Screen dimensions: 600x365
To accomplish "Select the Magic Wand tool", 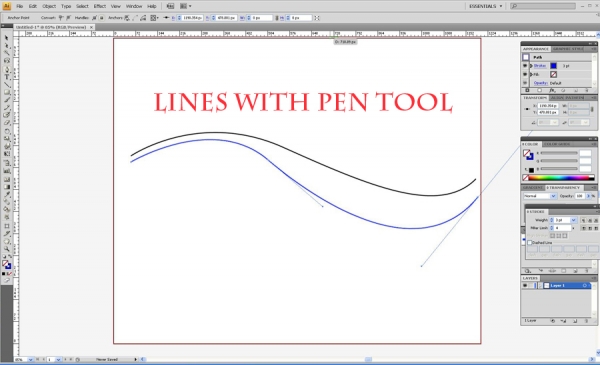I will pyautogui.click(x=7, y=53).
